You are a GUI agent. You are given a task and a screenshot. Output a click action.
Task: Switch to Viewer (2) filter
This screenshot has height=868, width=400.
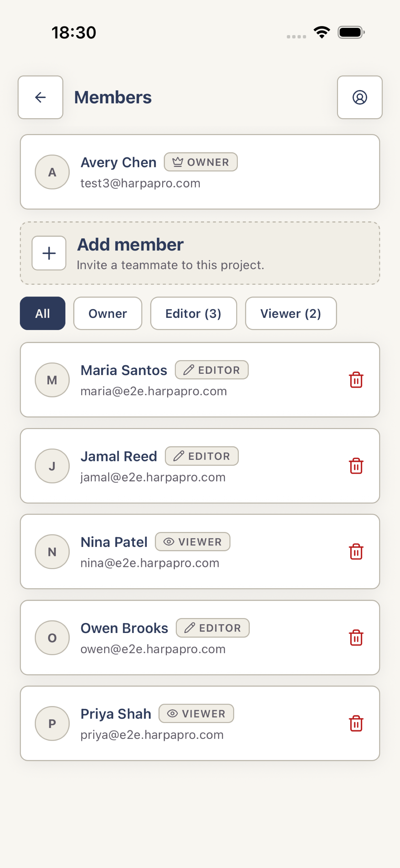[291, 313]
